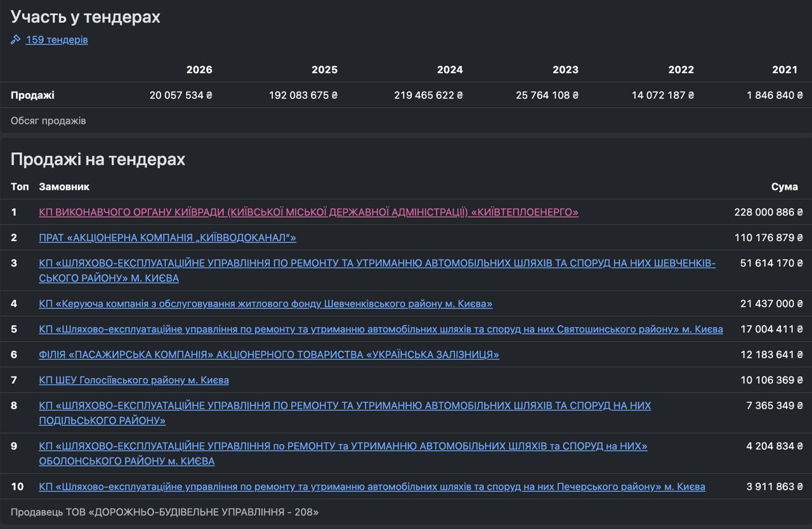
Task: Click the Обсяг продажів caption
Action: tap(48, 121)
